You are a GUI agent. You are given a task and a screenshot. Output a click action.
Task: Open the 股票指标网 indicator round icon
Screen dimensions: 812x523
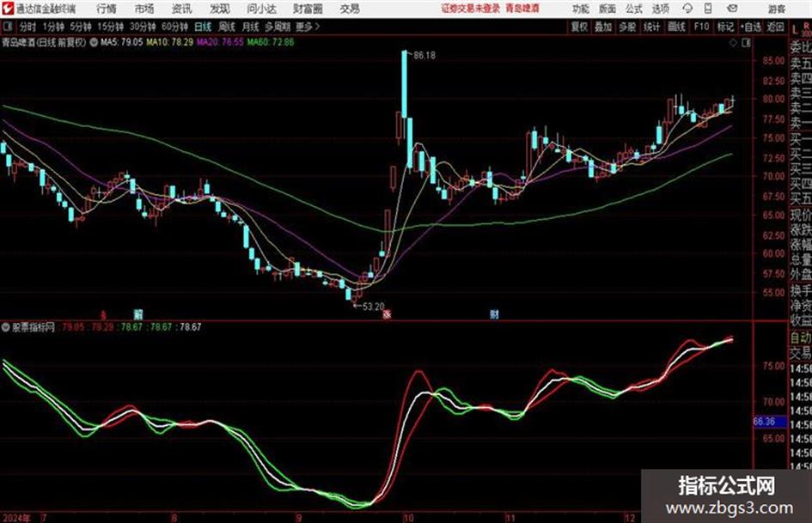coord(6,327)
